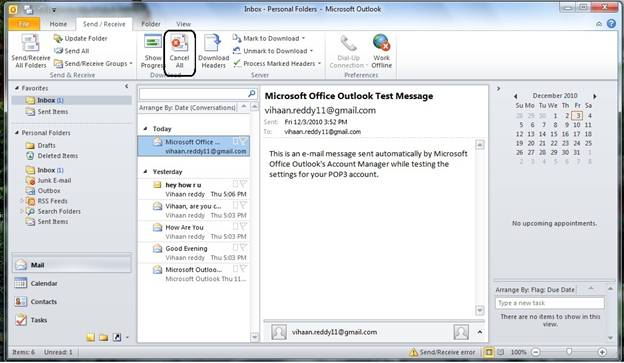Click the Help question mark icon
This screenshot has height=363, width=624.
point(611,23)
